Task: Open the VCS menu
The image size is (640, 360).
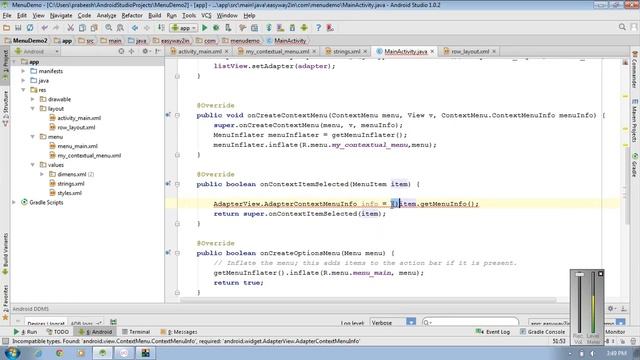Action: 206,16
